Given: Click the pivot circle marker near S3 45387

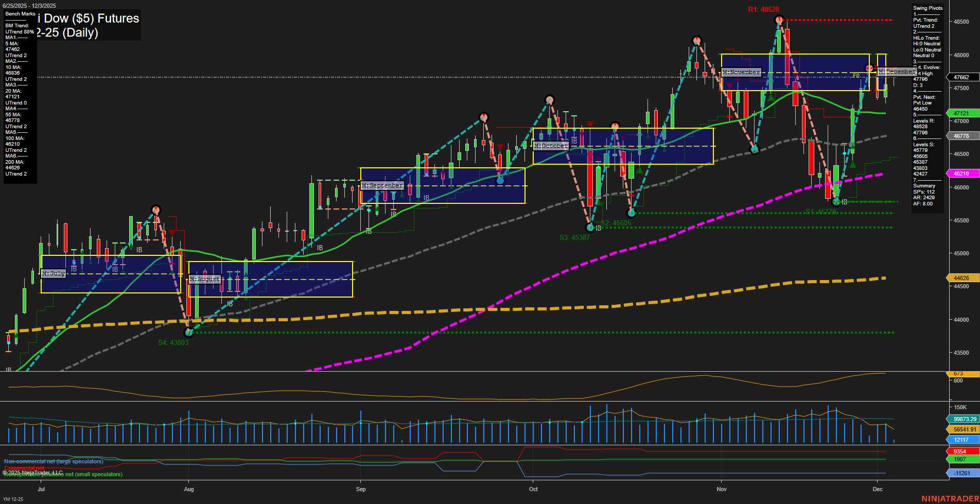Looking at the screenshot, I should (x=590, y=227).
